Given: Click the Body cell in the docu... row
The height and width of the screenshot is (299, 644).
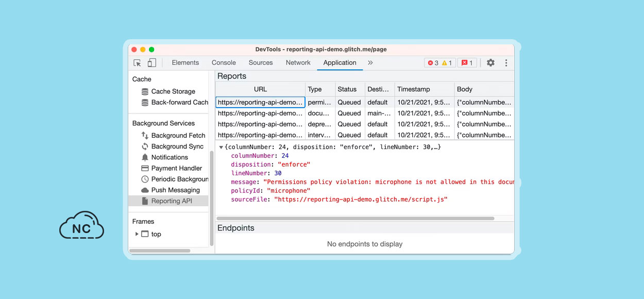Looking at the screenshot, I should [484, 113].
